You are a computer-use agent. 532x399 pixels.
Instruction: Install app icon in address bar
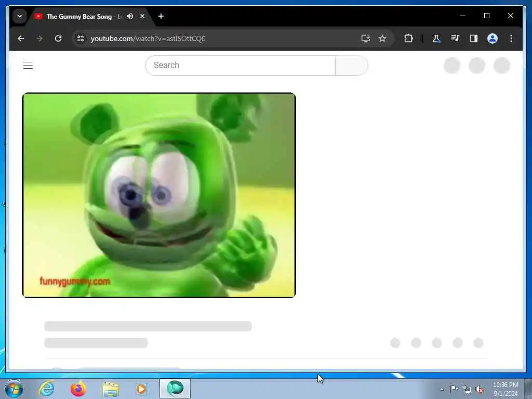pos(365,38)
